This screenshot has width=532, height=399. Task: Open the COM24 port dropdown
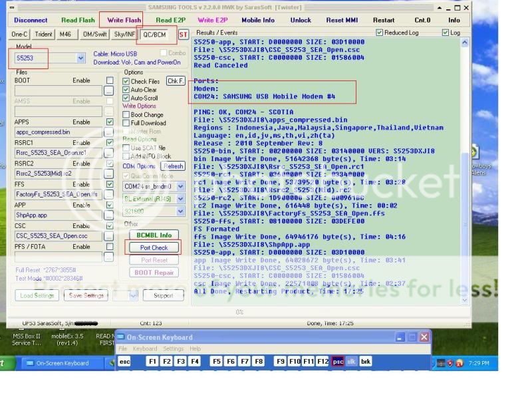pyautogui.click(x=180, y=187)
